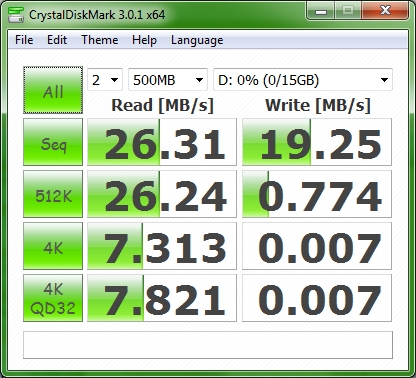This screenshot has height=378, width=416.
Task: Click the empty comment field at the bottom
Action: tap(208, 345)
